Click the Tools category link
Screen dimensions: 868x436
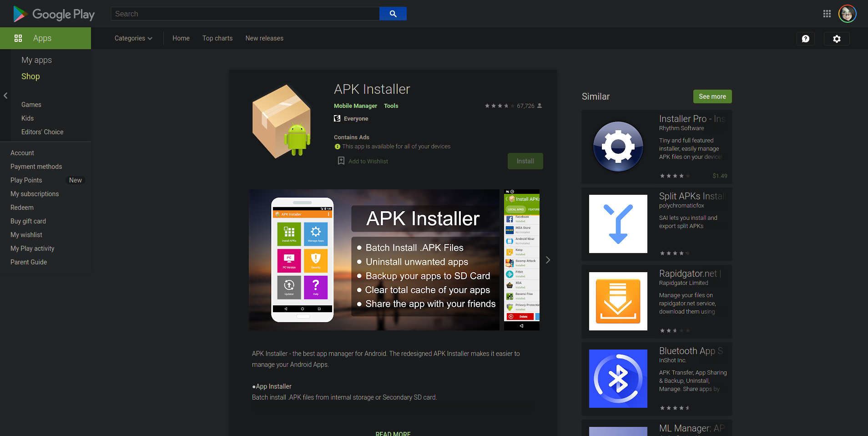click(391, 106)
